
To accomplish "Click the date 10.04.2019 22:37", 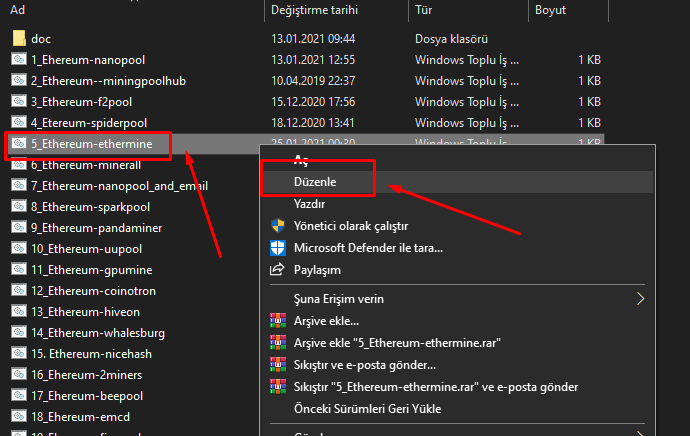I will point(313,81).
